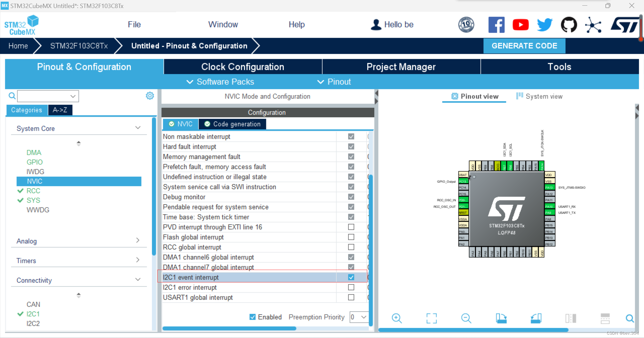Image resolution: width=644 pixels, height=338 pixels.
Task: Click the pinout view horizontal scrollbar
Action: pyautogui.click(x=473, y=330)
